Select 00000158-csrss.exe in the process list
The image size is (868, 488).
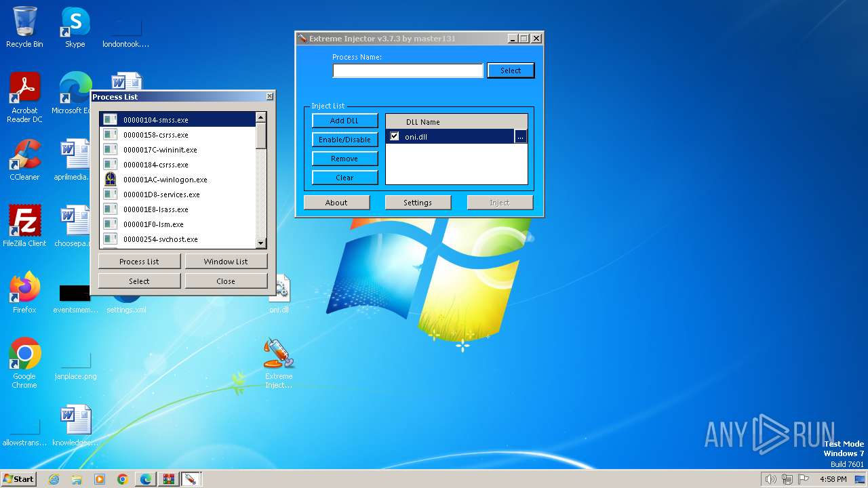pyautogui.click(x=178, y=135)
